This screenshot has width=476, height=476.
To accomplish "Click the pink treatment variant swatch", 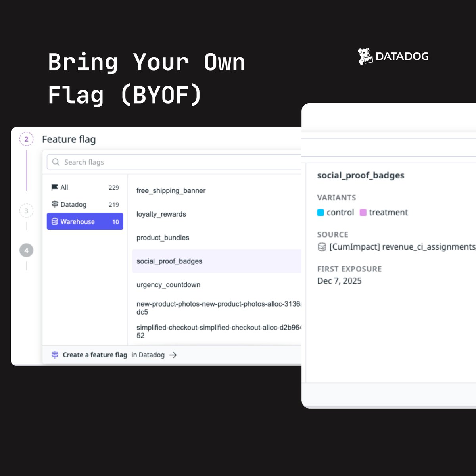I will (x=363, y=213).
